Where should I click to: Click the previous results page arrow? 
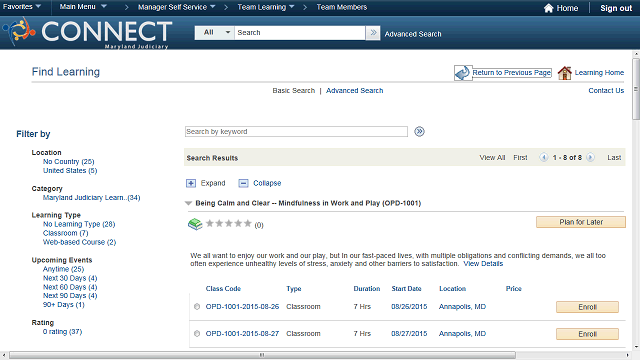pos(543,157)
